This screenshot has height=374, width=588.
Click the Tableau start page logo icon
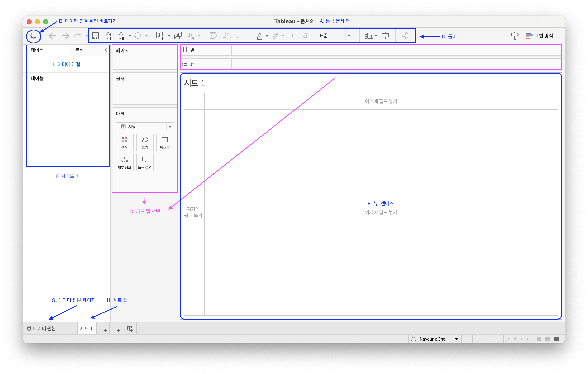coord(33,36)
